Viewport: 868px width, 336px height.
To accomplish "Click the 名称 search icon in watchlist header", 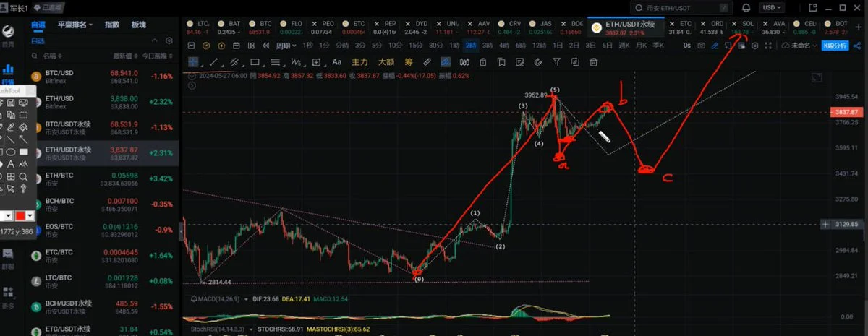I will coord(34,56).
